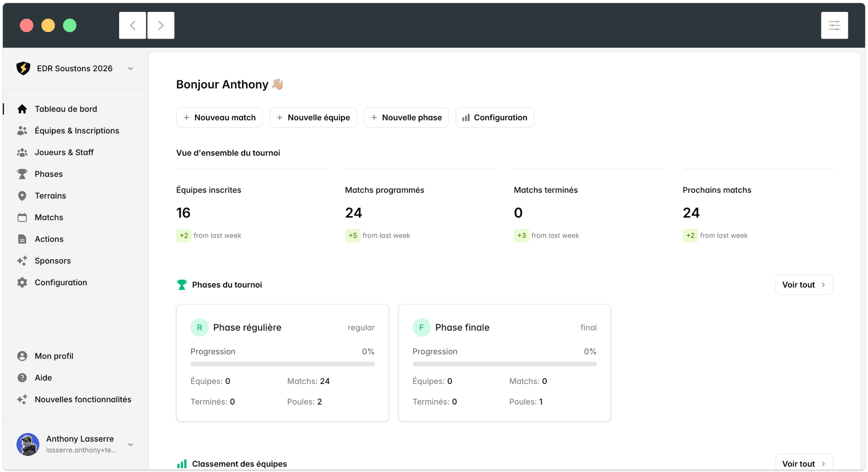Click the Classement des équipes heading

240,464
